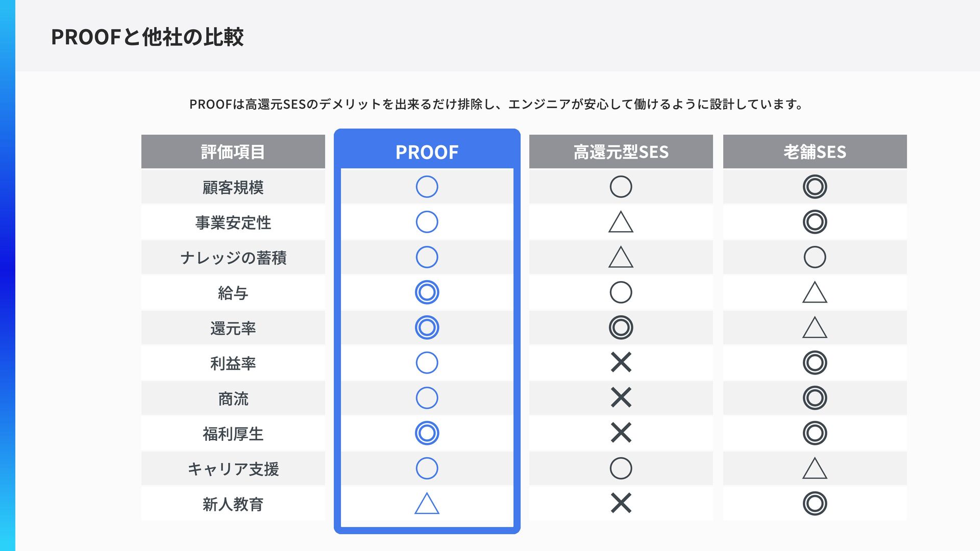Screen dimensions: 980x551
Task: Select the 老舗SES column header
Action: pos(815,152)
